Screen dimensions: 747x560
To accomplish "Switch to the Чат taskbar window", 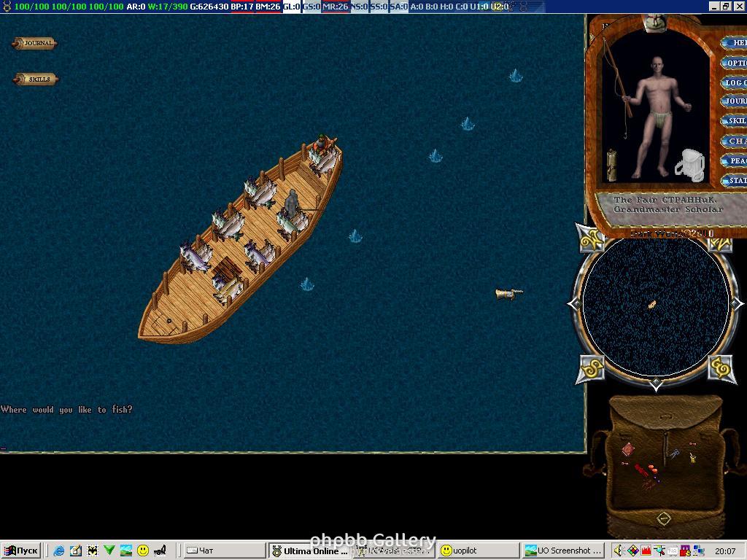I will (222, 551).
